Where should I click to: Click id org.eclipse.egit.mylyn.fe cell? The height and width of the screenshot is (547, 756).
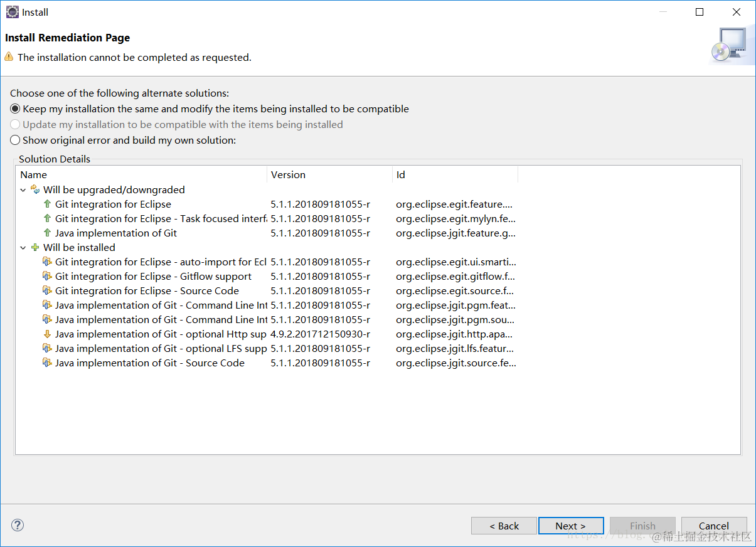point(455,219)
